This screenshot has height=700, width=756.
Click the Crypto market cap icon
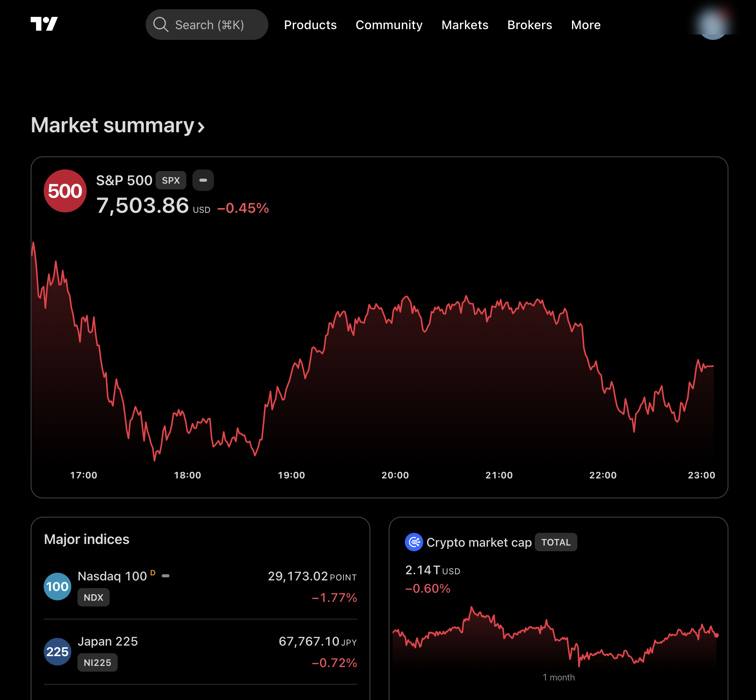(x=414, y=542)
